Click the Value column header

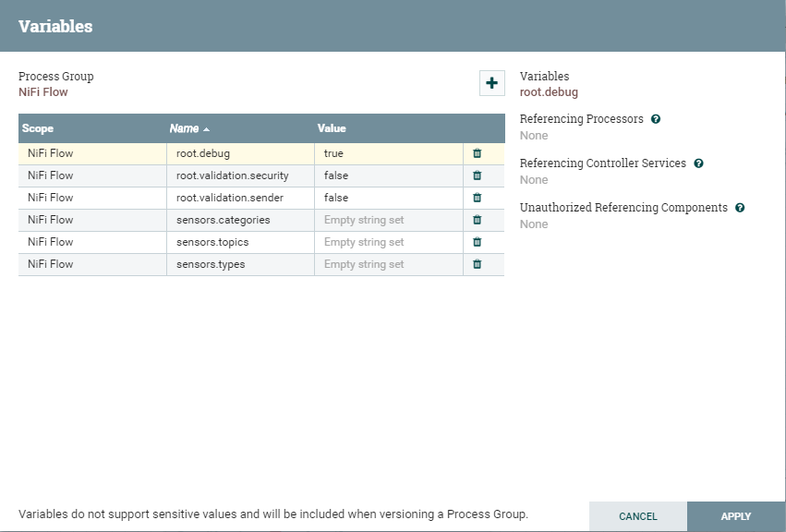[332, 128]
